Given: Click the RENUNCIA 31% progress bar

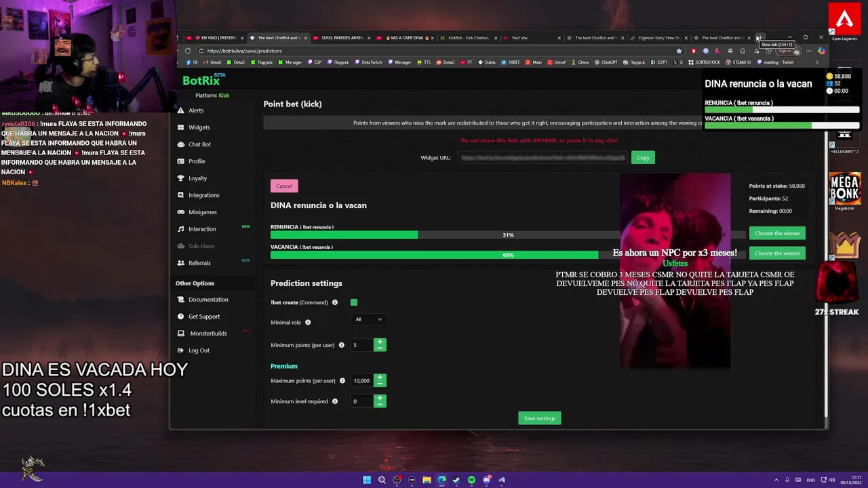Looking at the screenshot, I should pyautogui.click(x=507, y=235).
